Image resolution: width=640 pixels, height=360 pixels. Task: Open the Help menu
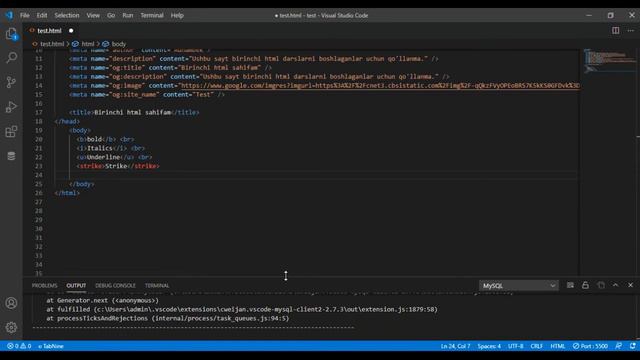point(177,16)
